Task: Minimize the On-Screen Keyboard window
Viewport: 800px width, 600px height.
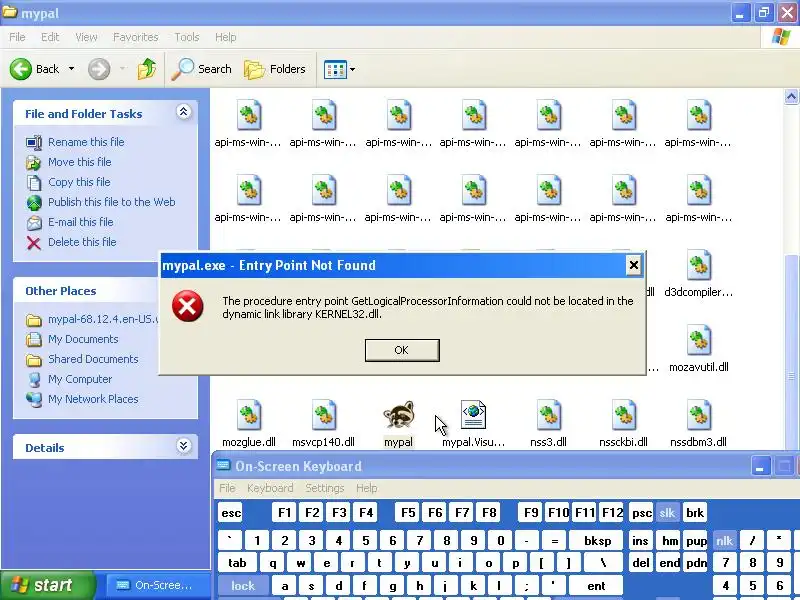Action: 759,466
